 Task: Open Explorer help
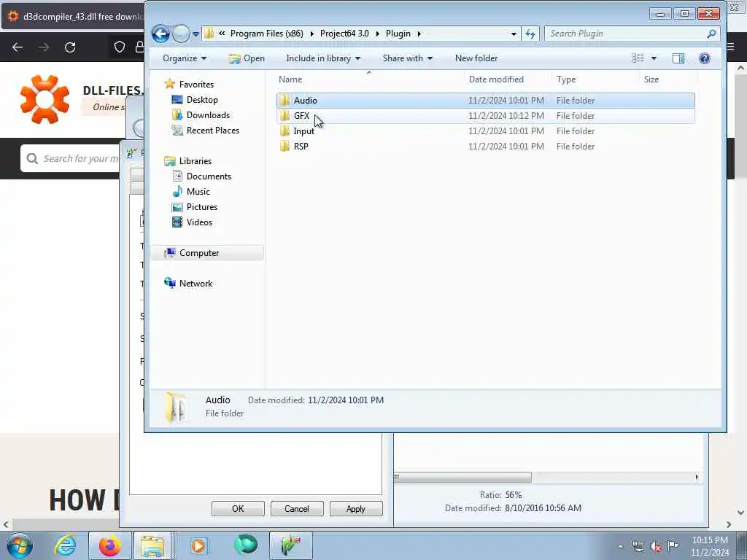point(704,58)
